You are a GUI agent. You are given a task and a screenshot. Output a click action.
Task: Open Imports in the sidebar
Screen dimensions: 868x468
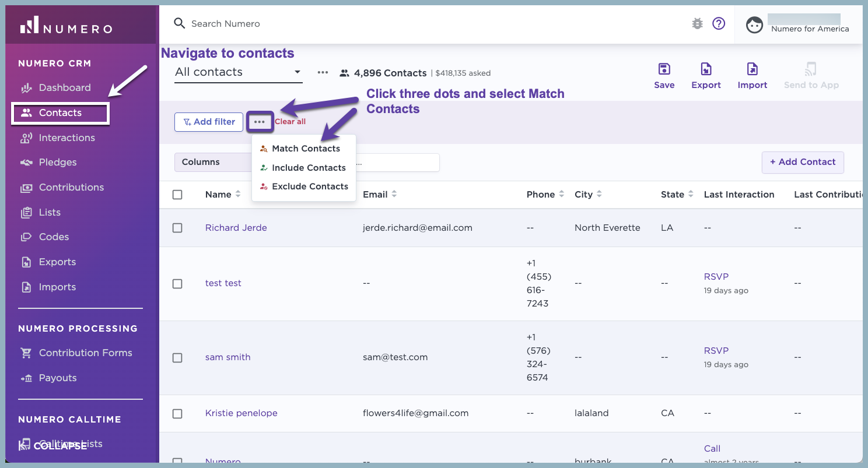click(x=48, y=287)
